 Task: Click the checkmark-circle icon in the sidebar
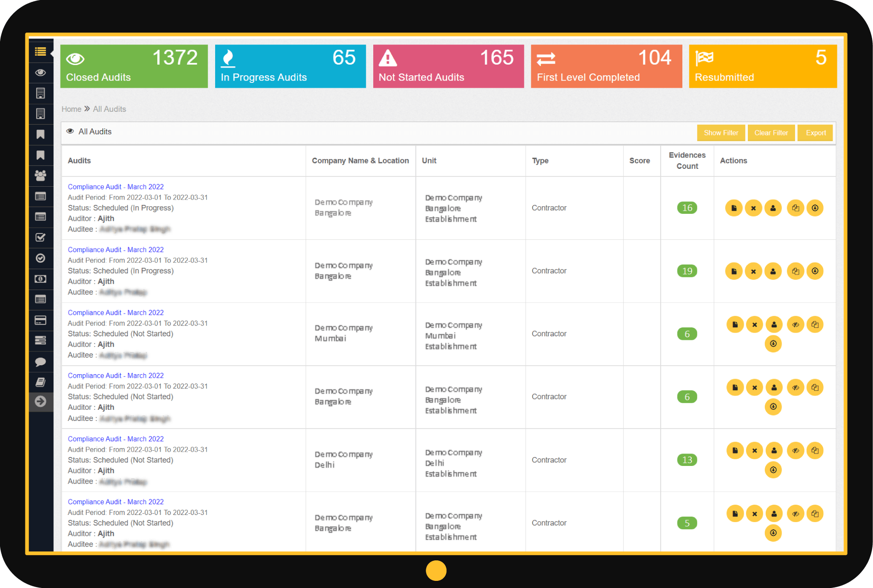(x=41, y=258)
